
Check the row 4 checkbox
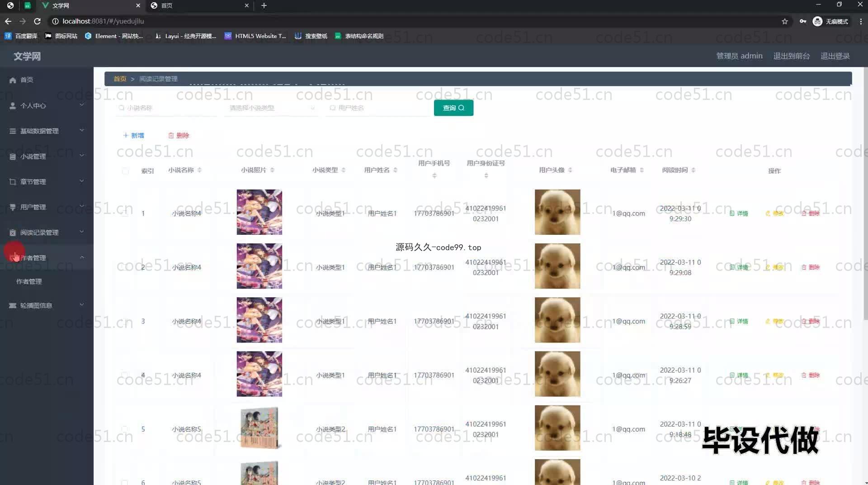[125, 375]
